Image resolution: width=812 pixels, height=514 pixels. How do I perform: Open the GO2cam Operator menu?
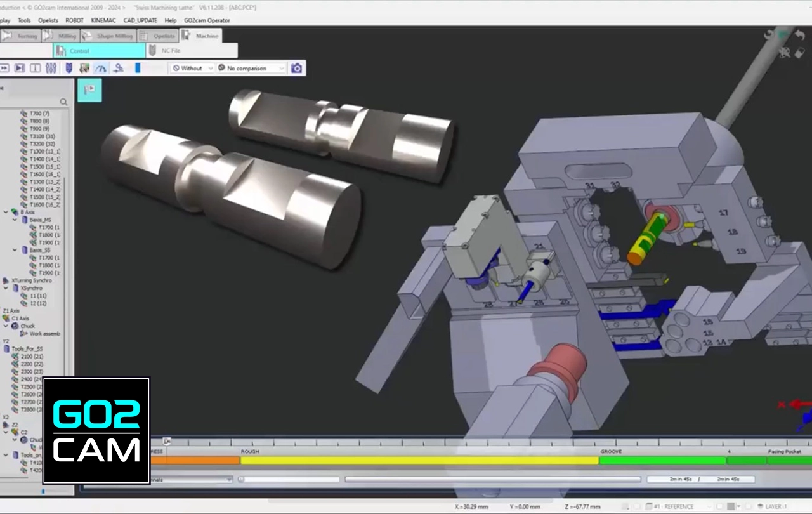[207, 20]
